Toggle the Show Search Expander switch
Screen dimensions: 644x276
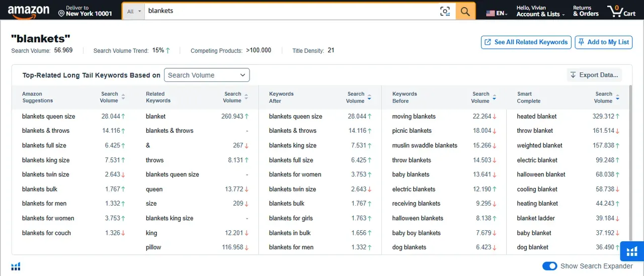550,266
